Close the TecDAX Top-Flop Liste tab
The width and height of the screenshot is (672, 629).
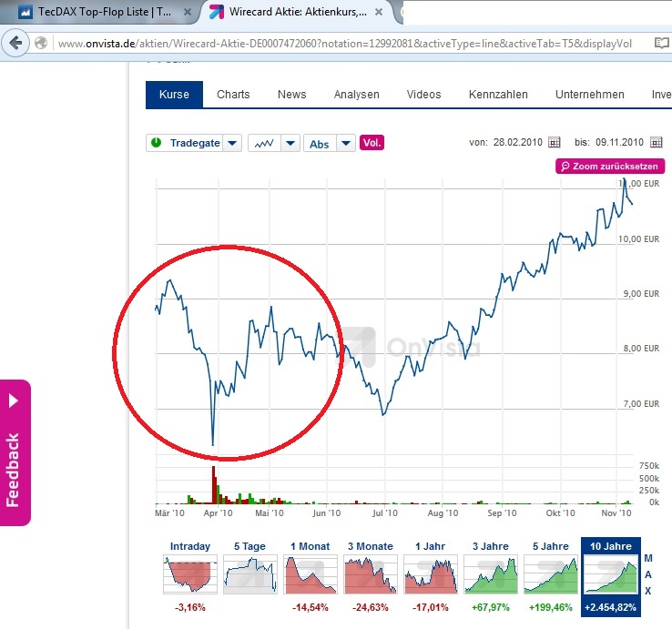188,12
